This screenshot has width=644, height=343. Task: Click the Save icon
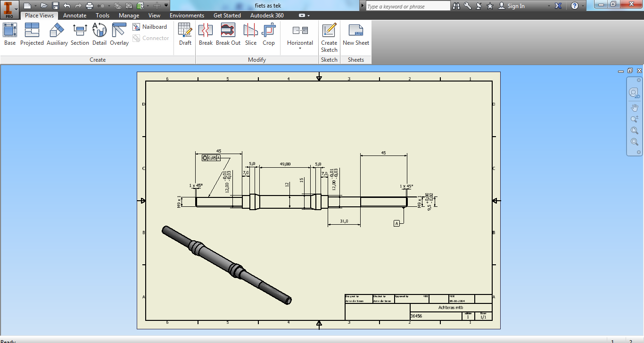pos(56,6)
